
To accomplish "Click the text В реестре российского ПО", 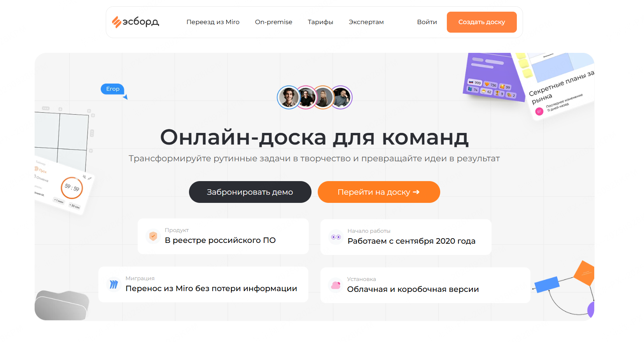I will point(220,240).
